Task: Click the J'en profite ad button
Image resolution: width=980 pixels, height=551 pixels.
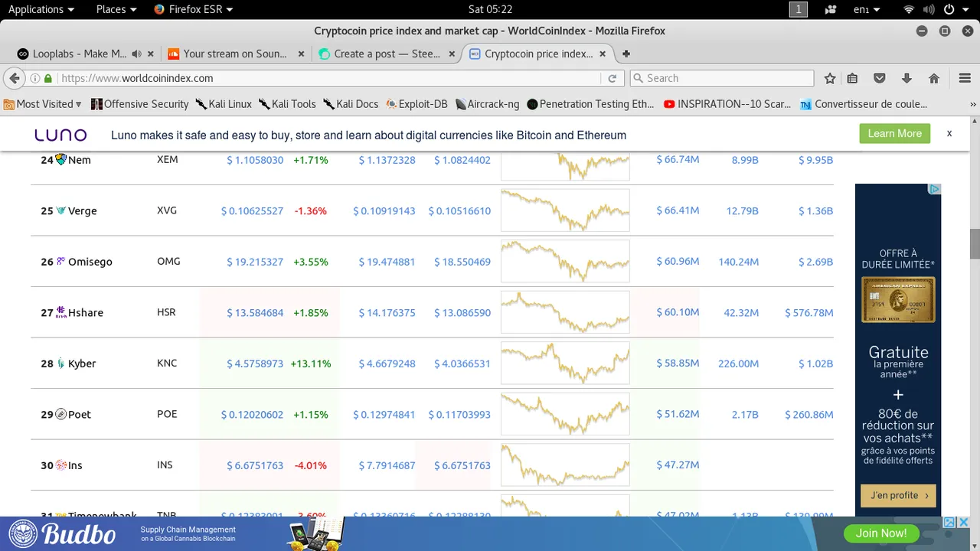Action: tap(898, 495)
